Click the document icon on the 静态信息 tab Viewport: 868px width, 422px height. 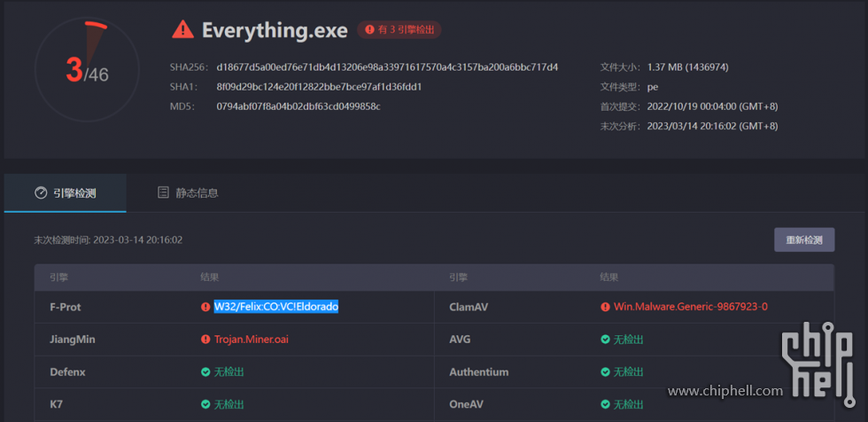click(x=163, y=192)
